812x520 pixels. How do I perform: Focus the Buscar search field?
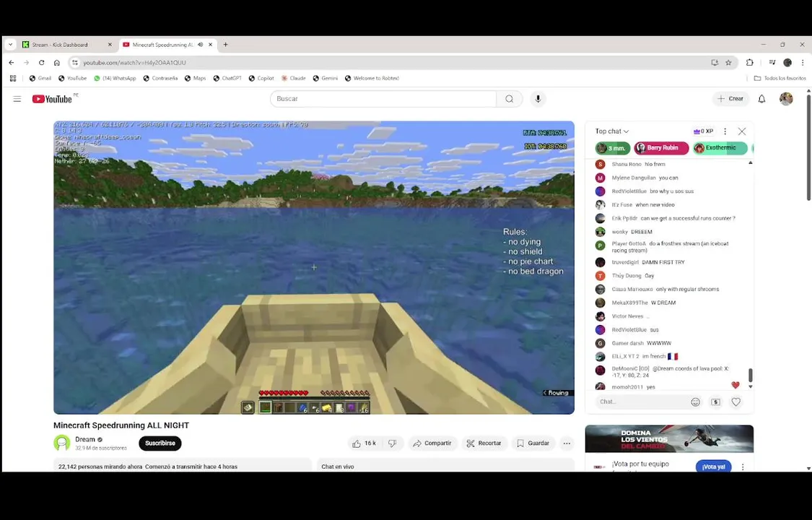(x=383, y=99)
